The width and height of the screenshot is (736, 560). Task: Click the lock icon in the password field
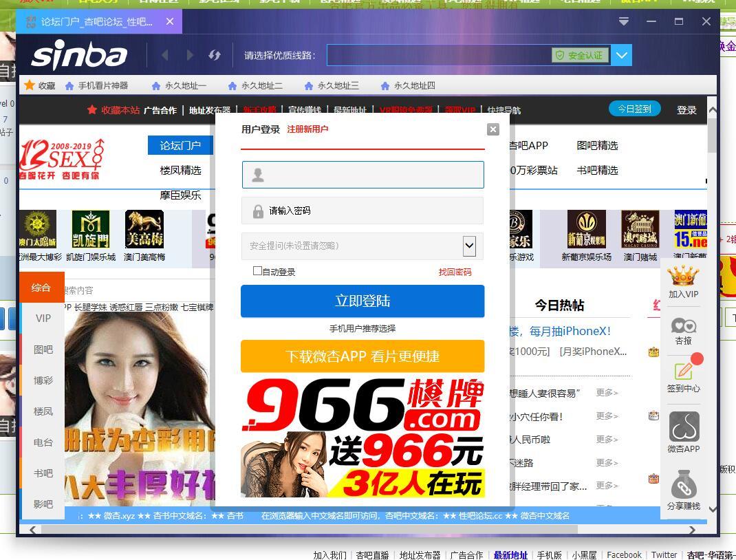(x=257, y=211)
